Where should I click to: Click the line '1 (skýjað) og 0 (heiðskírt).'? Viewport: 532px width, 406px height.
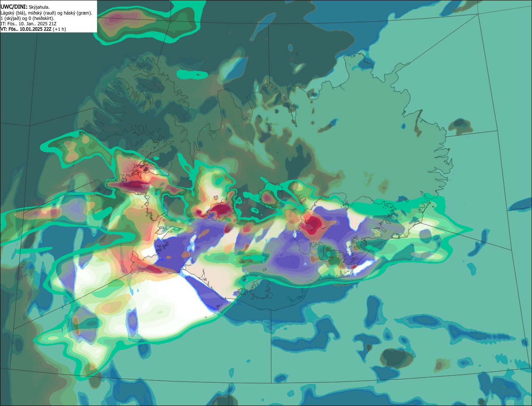(x=27, y=18)
